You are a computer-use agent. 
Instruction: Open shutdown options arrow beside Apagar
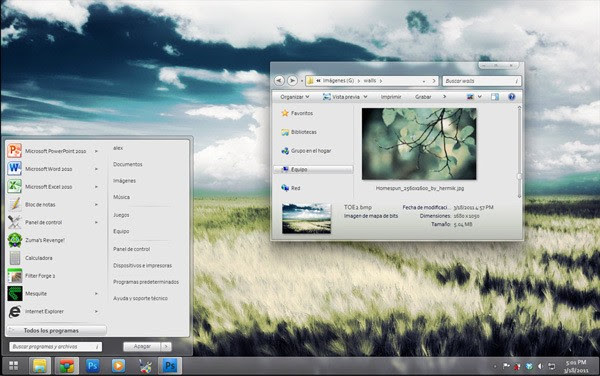click(166, 347)
